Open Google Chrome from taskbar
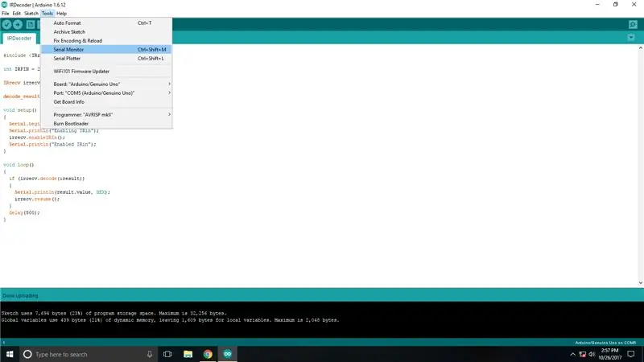The height and width of the screenshot is (362, 644). (x=208, y=354)
